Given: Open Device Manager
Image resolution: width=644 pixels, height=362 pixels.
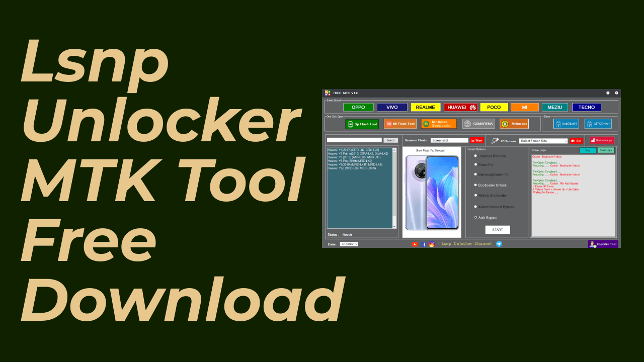Looking at the screenshot, I should [x=602, y=140].
